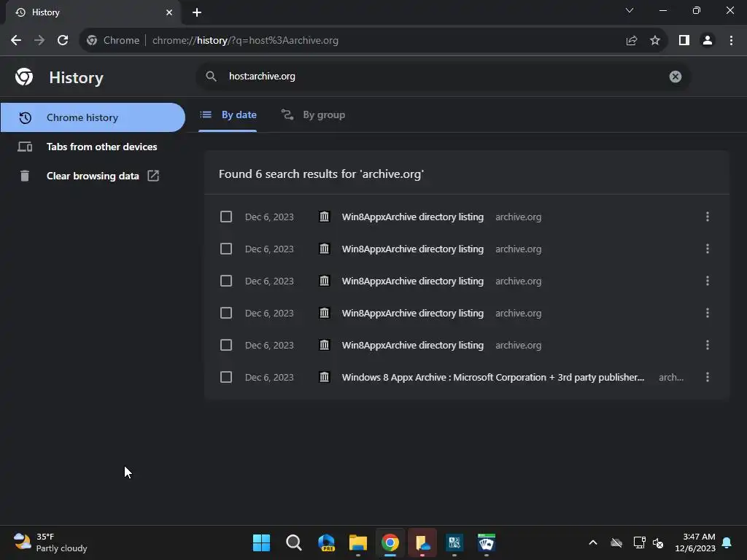Image resolution: width=747 pixels, height=560 pixels.
Task: Switch to the By group tab
Action: pos(313,114)
